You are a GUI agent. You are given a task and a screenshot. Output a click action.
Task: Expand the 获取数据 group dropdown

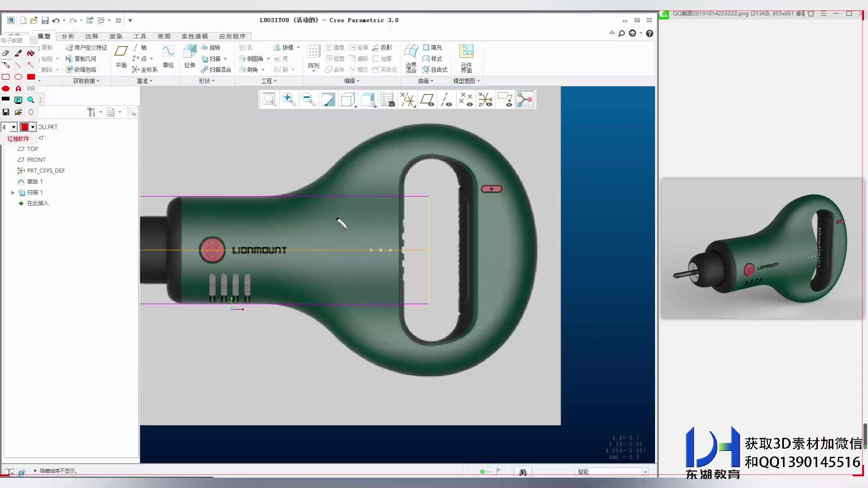[86, 81]
